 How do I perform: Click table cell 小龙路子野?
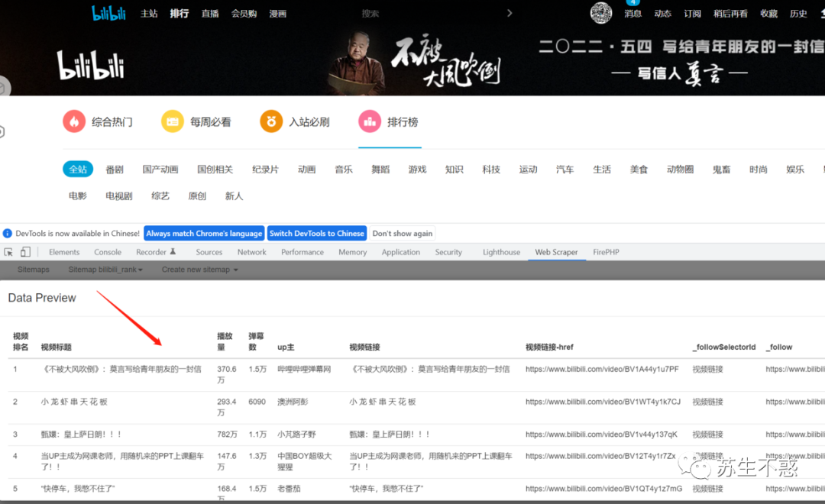296,434
